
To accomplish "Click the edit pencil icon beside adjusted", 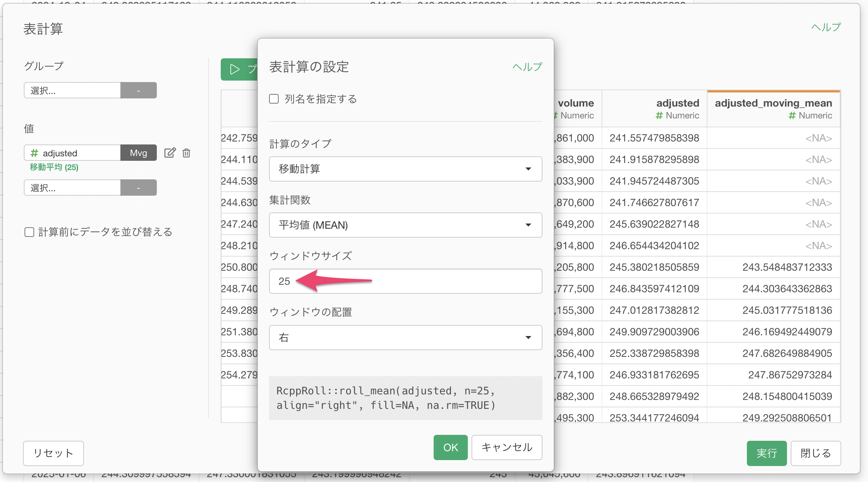I will [170, 153].
